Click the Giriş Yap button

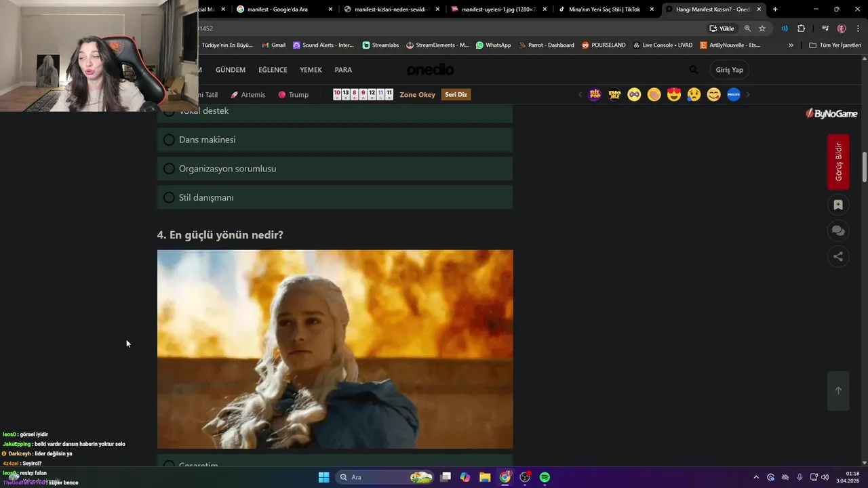coord(729,70)
